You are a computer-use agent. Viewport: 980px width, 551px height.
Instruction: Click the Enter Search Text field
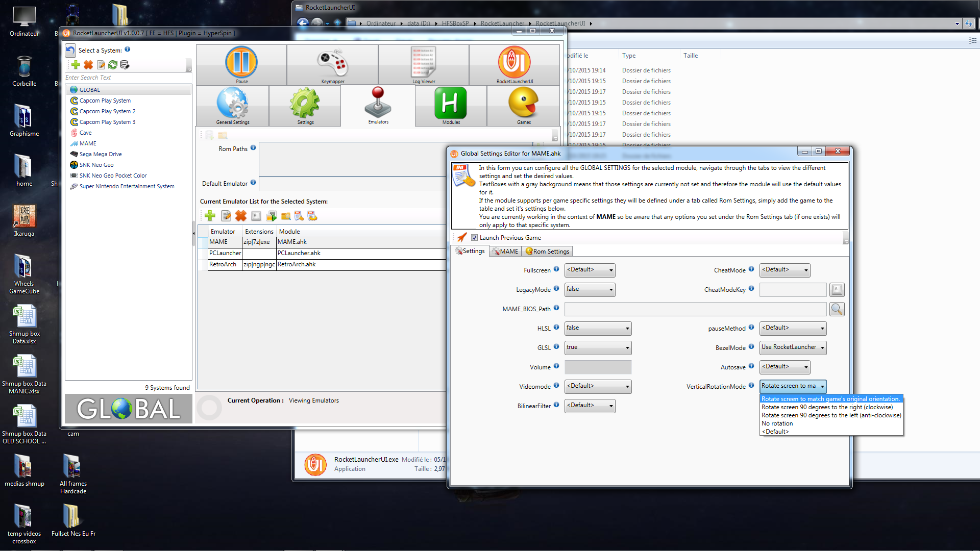[x=128, y=78]
